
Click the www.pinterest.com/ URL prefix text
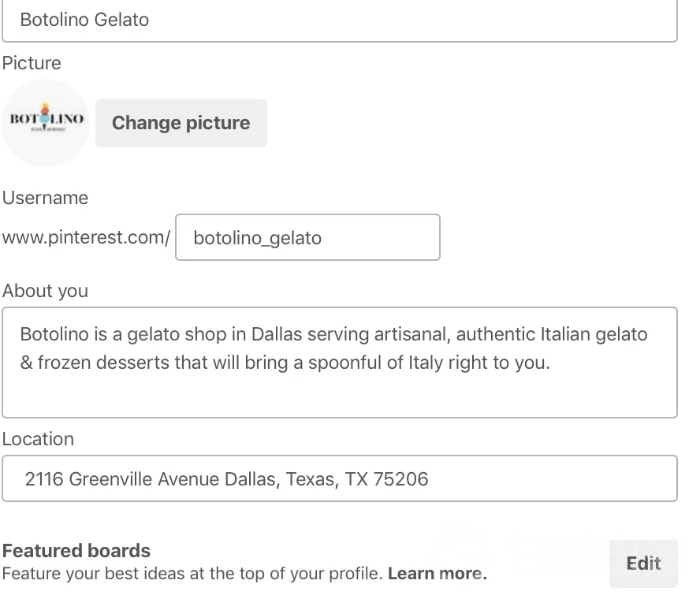[x=85, y=237]
